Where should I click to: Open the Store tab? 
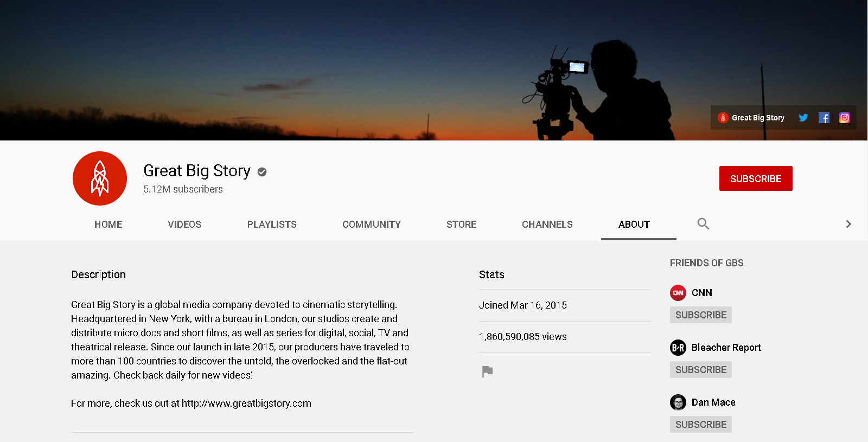(x=462, y=225)
